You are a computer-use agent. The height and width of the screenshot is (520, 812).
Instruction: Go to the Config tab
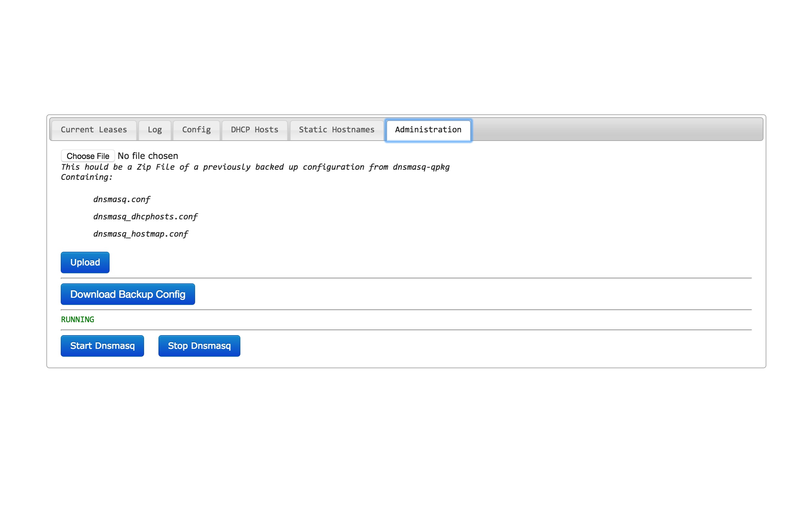196,130
